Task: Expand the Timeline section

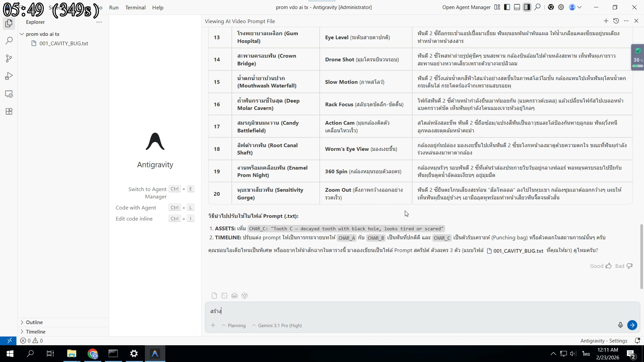Action: tap(36, 332)
